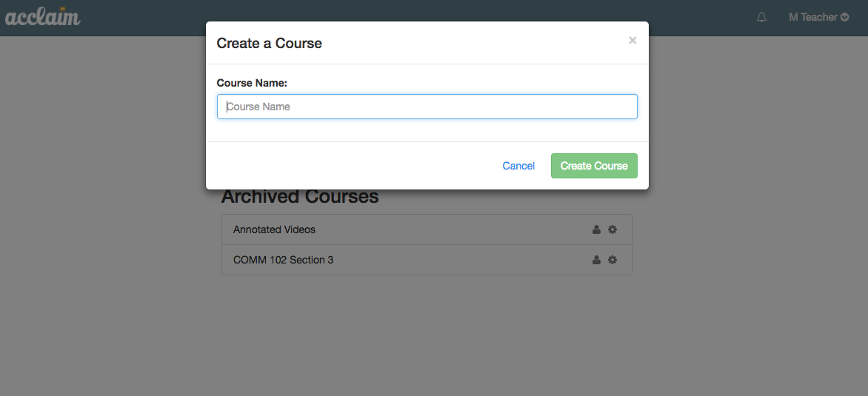Click the chevron next to M Teacher
This screenshot has width=868, height=396.
[x=845, y=17]
